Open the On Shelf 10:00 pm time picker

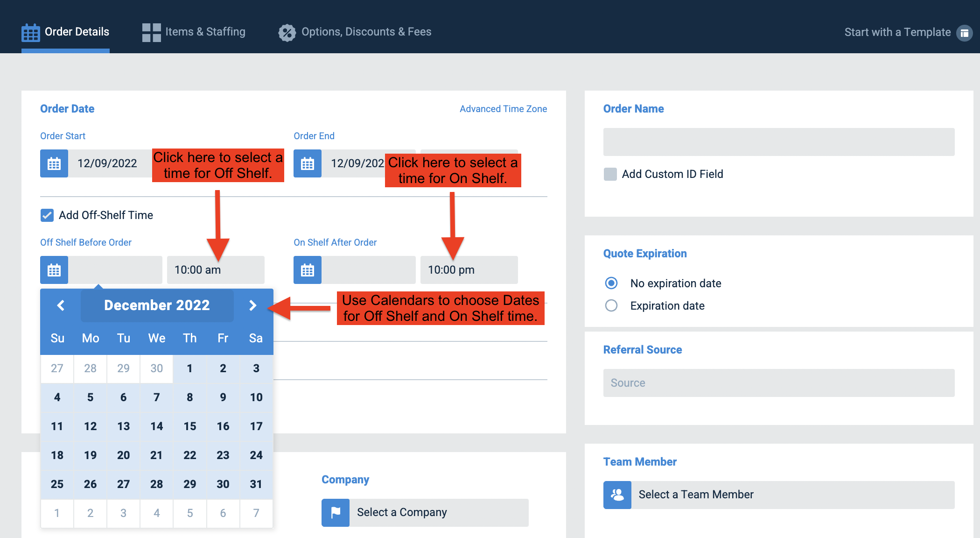pyautogui.click(x=469, y=270)
